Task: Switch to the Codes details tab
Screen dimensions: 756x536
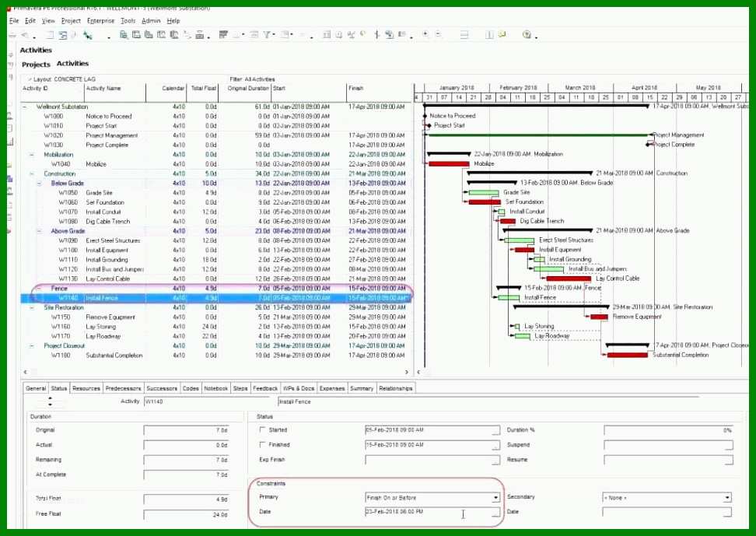Action: [x=191, y=388]
